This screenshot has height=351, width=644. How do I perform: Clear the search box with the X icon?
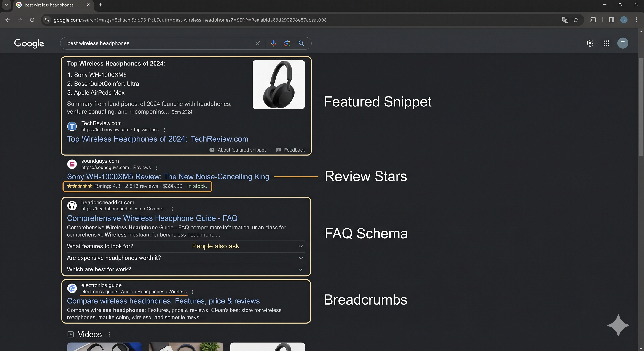pyautogui.click(x=258, y=43)
